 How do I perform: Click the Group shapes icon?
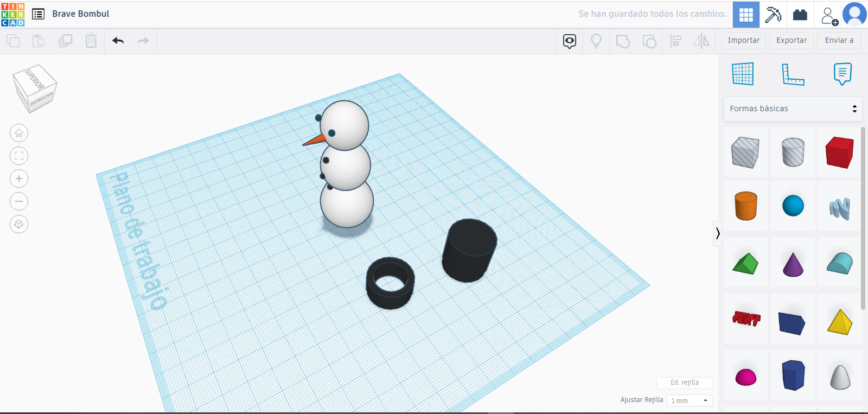[x=623, y=41]
